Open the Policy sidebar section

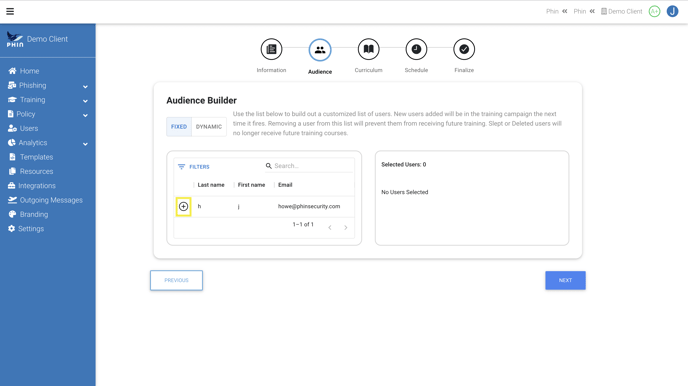pyautogui.click(x=22, y=114)
